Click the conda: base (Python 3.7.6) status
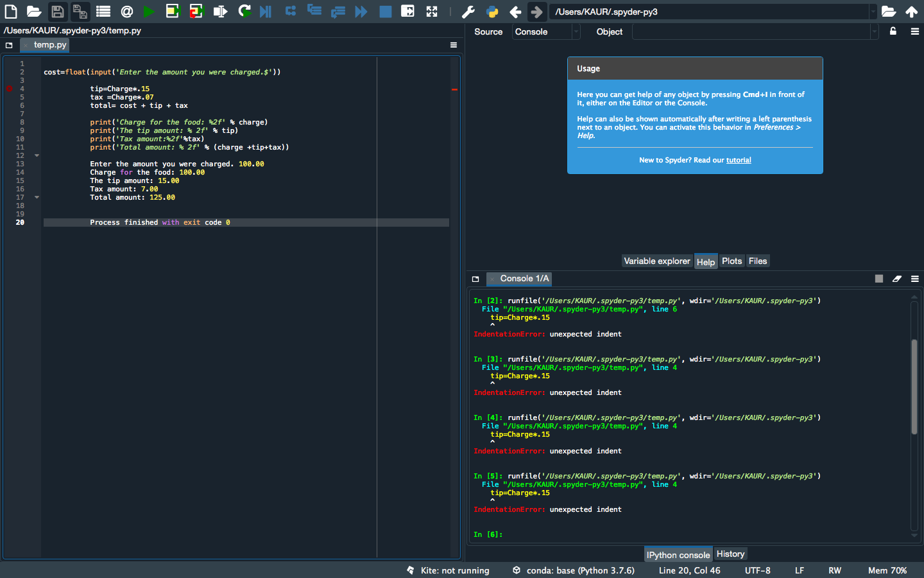 coord(573,570)
